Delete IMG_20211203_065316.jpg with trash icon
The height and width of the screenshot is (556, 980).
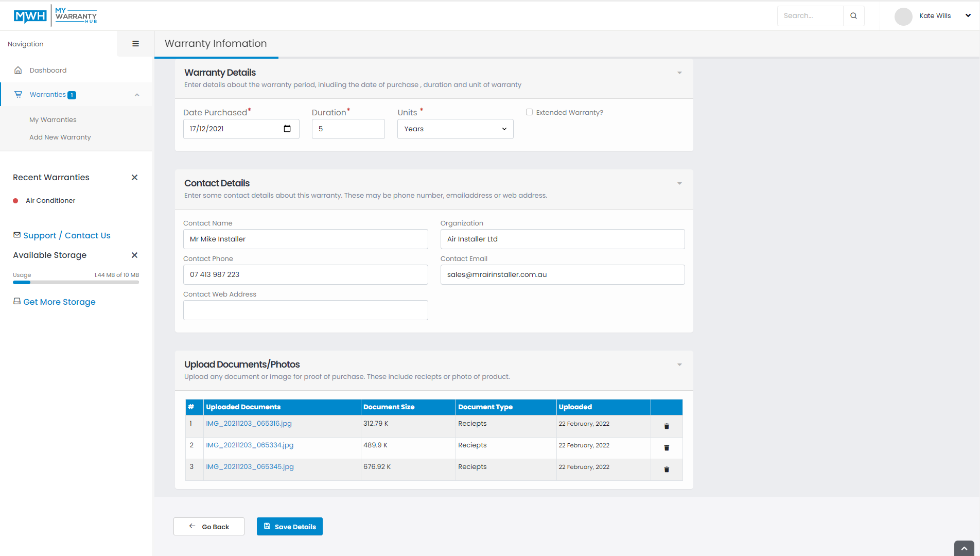click(667, 426)
